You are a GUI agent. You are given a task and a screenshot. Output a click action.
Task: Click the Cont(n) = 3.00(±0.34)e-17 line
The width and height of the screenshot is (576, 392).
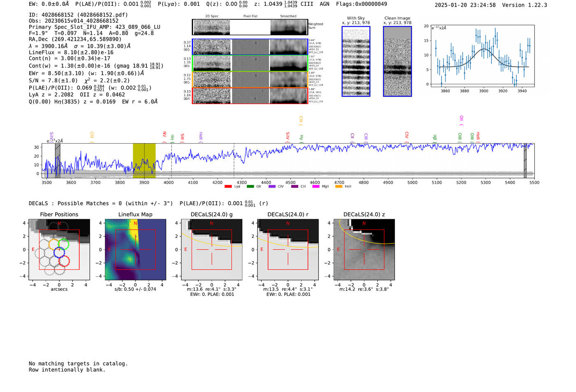(x=70, y=59)
